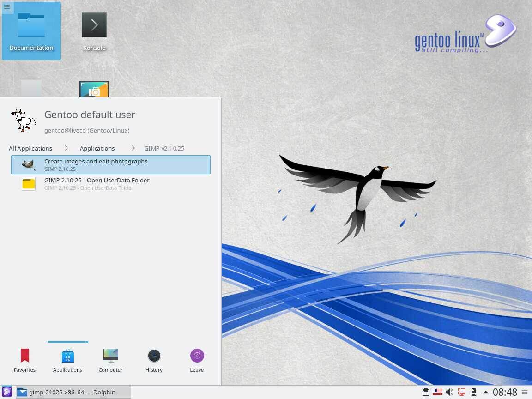Switch to Applications tab in launcher
This screenshot has width=532, height=399.
tap(67, 361)
